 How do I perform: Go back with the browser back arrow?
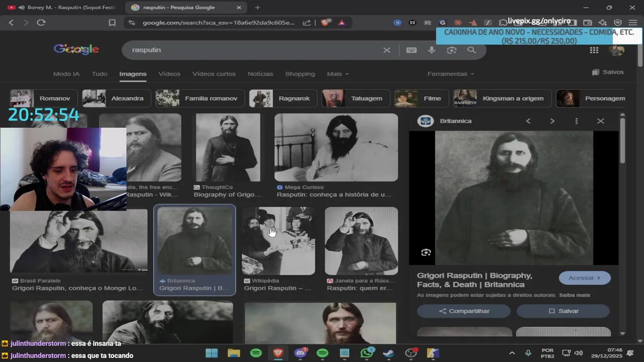pyautogui.click(x=11, y=23)
